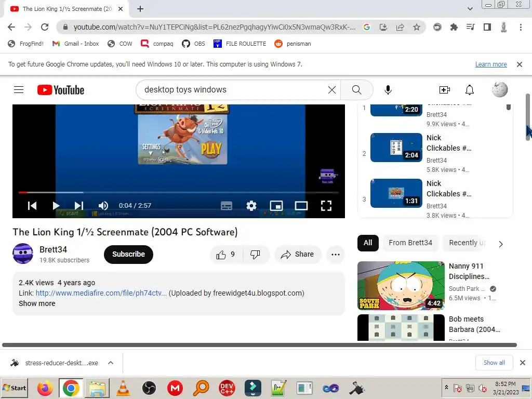Open VLC media player from taskbar
Image resolution: width=532 pixels, height=399 pixels.
coord(123,388)
